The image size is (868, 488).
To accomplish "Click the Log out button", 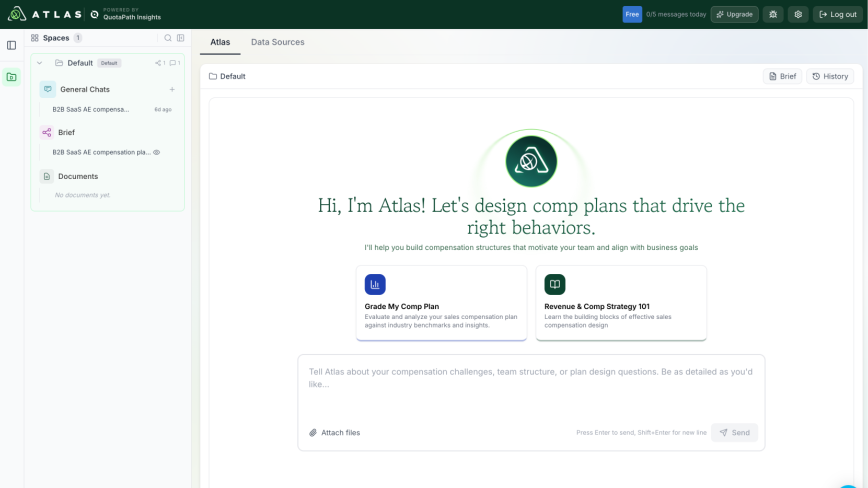I will coord(838,14).
